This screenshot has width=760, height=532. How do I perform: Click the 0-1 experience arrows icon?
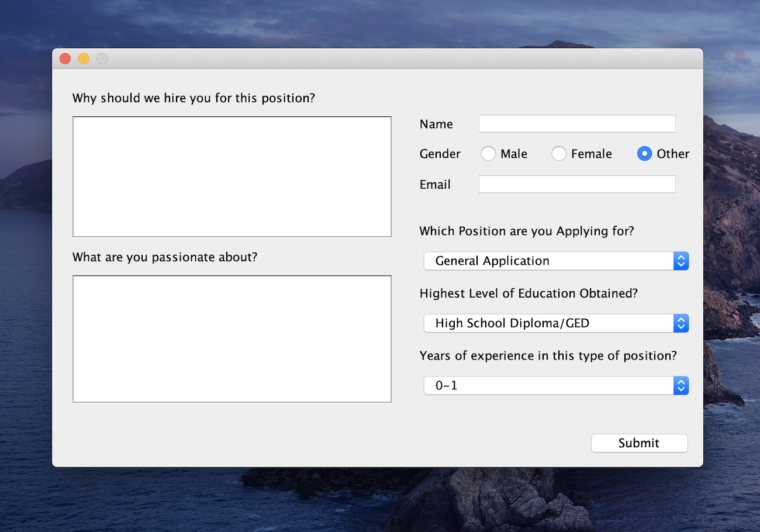[680, 386]
